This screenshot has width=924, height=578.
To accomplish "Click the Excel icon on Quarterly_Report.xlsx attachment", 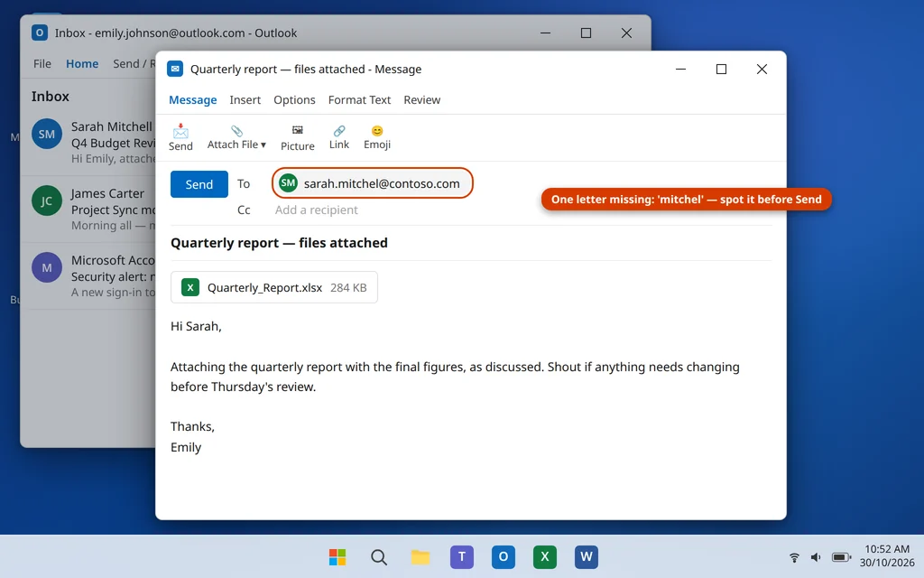I will tap(189, 287).
